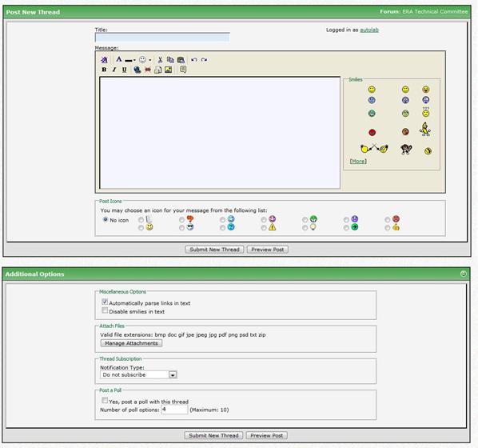Insert an image using the picture icon

click(169, 70)
